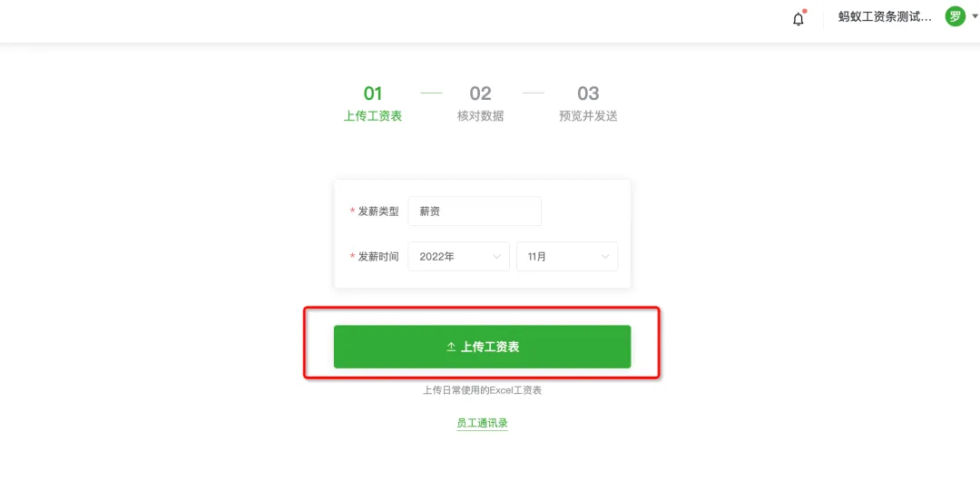Open the chevron in the 11月 selector
980x481 pixels.
tap(605, 257)
